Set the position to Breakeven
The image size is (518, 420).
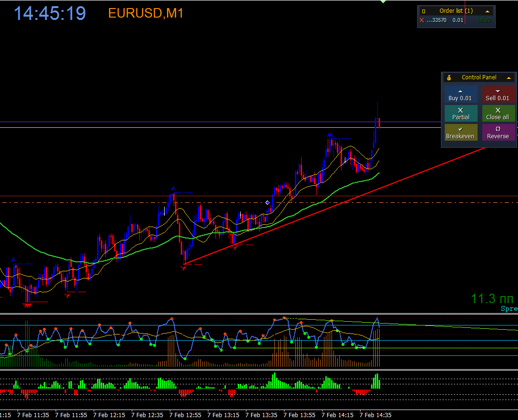460,132
